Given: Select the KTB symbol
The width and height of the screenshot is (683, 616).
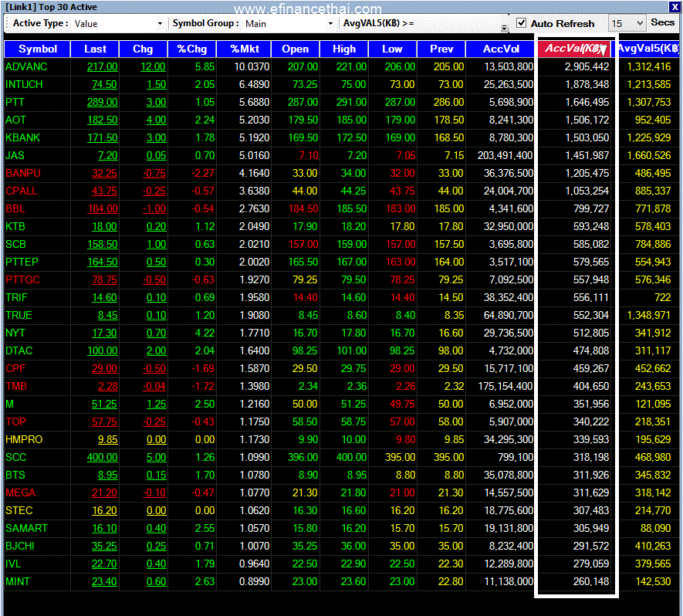Looking at the screenshot, I should coord(15,226).
